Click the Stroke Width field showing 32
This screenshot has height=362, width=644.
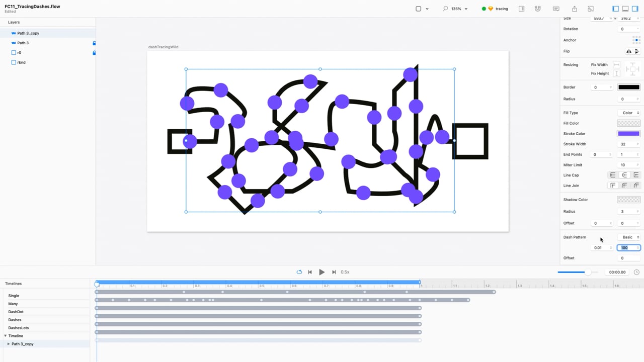click(628, 144)
